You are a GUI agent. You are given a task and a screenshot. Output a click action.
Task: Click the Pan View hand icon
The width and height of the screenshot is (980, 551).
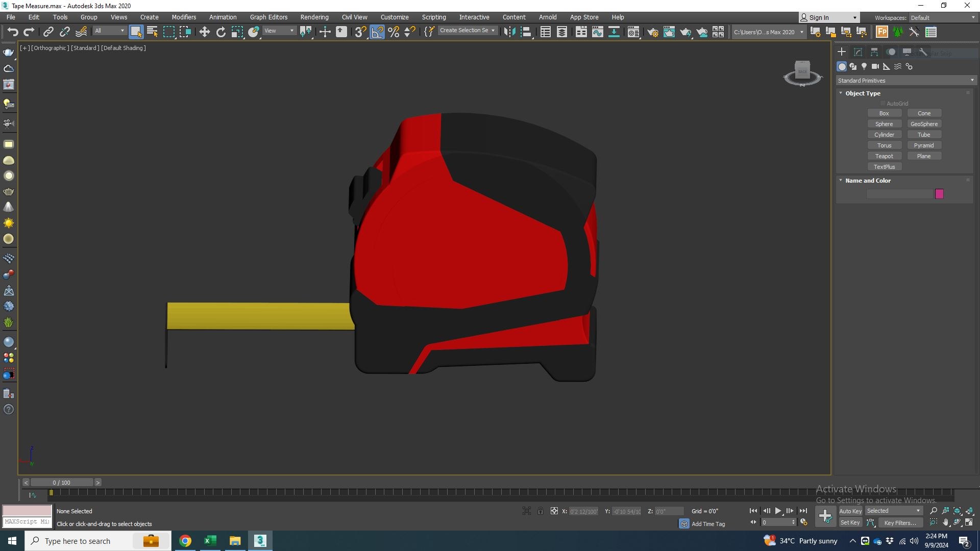pos(946,522)
